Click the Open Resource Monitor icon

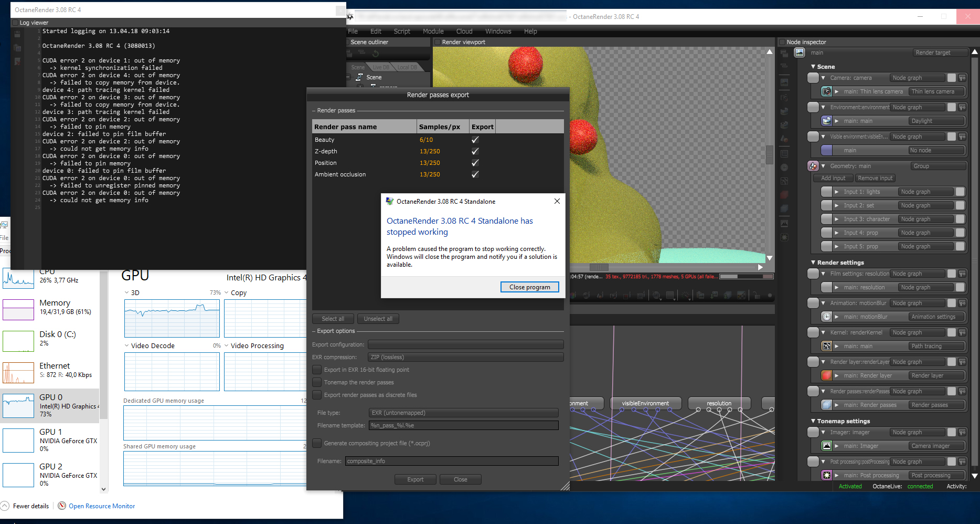62,506
